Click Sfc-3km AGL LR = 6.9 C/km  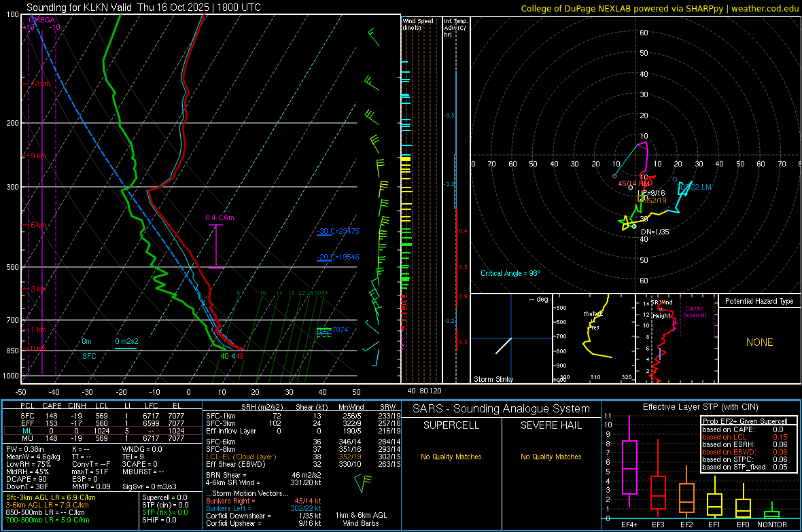pos(51,497)
